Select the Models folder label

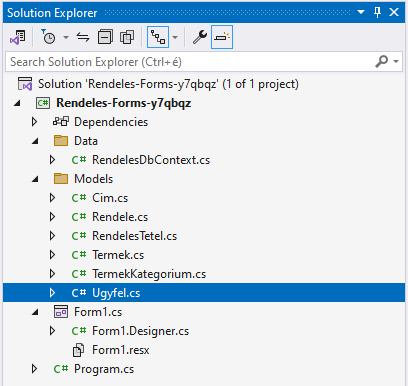pos(94,179)
